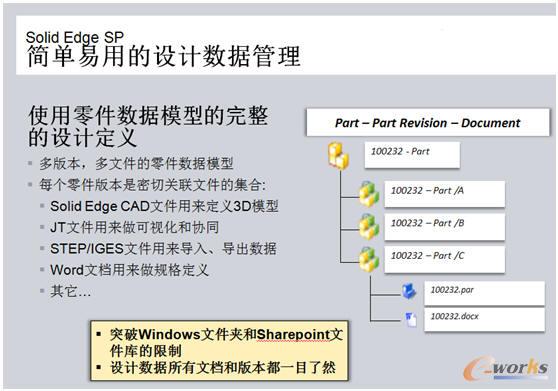Select the 100232 – Part /A revision box
The image size is (558, 391).
click(x=444, y=194)
